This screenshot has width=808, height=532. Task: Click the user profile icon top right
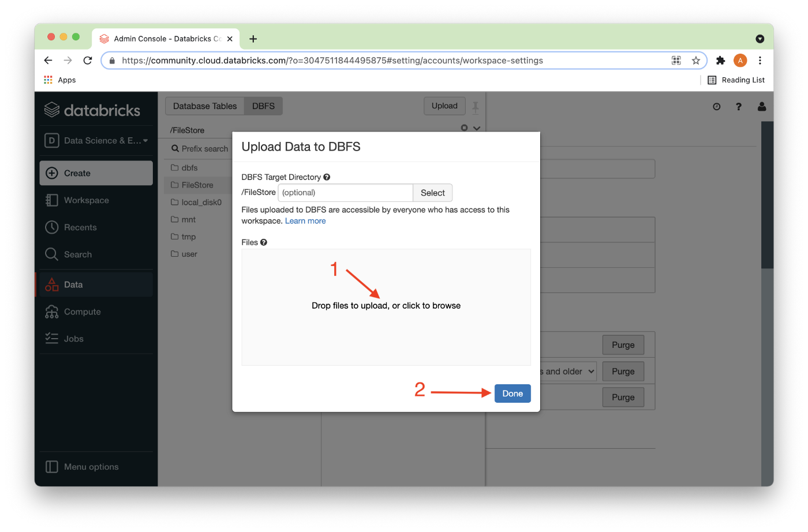coord(761,106)
